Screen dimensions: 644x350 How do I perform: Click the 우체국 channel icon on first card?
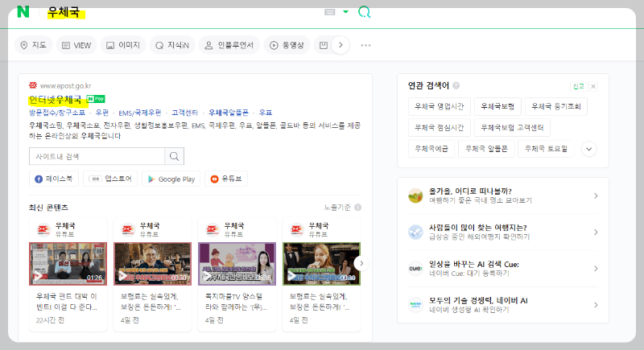coord(43,230)
